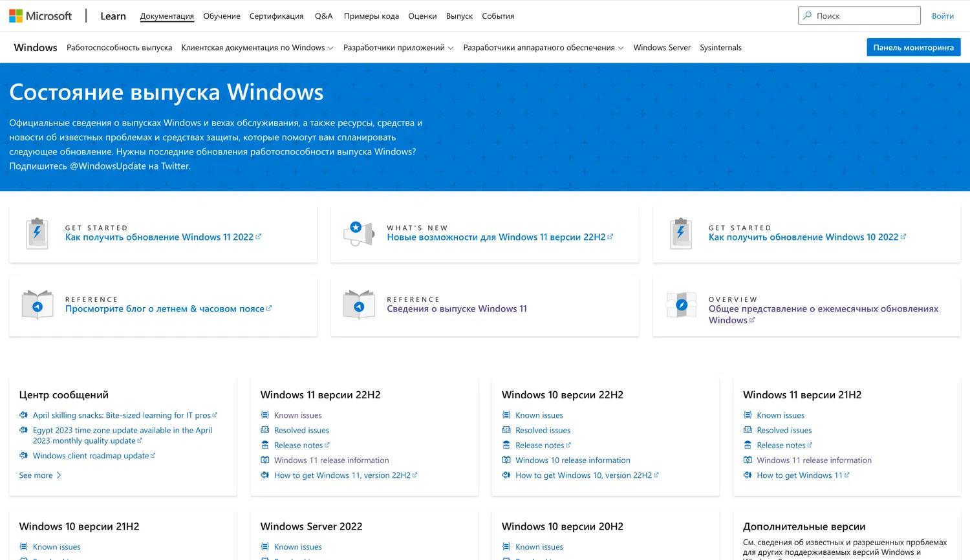Open the Сертификация menu item
This screenshot has height=560, width=970.
click(x=276, y=16)
